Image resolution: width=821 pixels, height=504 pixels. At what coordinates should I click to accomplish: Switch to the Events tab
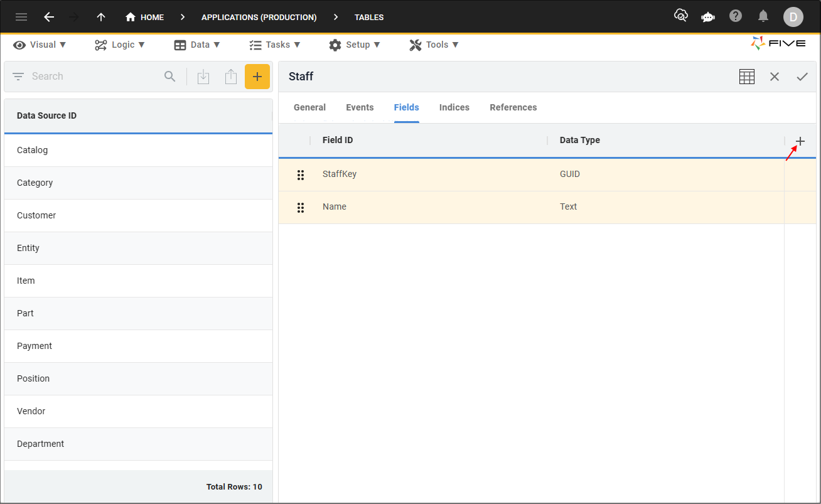pos(360,107)
